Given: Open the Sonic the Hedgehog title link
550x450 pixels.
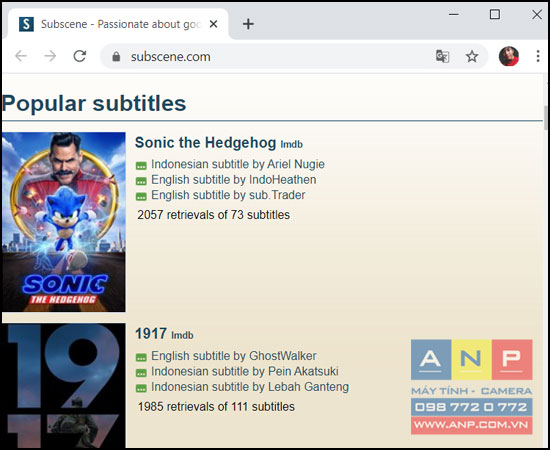Looking at the screenshot, I should [205, 143].
